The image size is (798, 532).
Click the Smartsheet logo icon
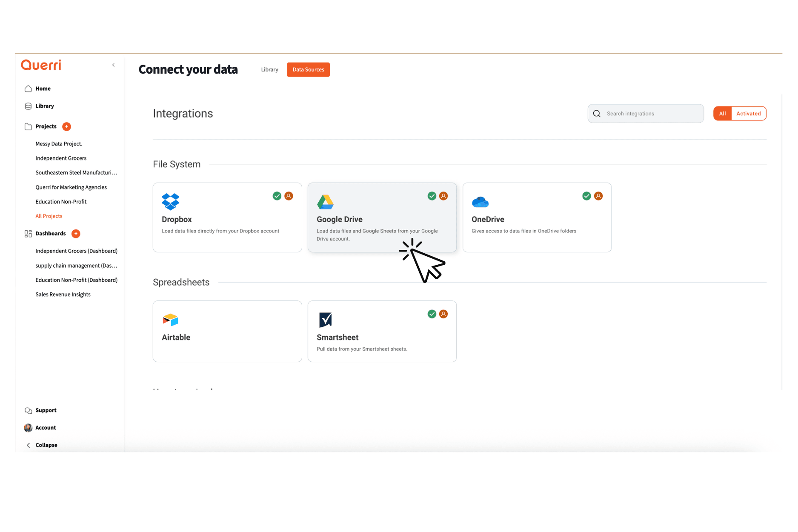click(x=325, y=320)
